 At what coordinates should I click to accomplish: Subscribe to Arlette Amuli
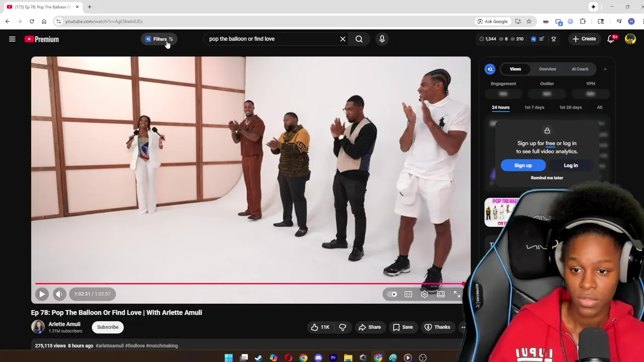coord(108,327)
